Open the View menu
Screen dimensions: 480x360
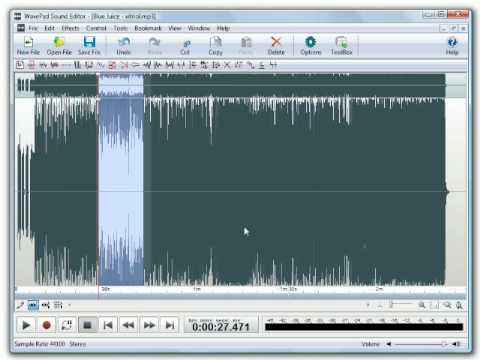[x=175, y=28]
